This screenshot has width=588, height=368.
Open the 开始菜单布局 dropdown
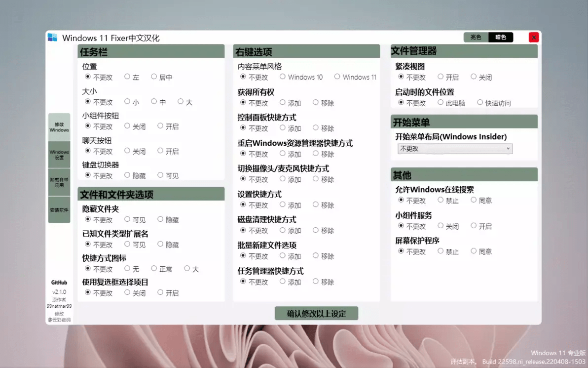point(454,148)
